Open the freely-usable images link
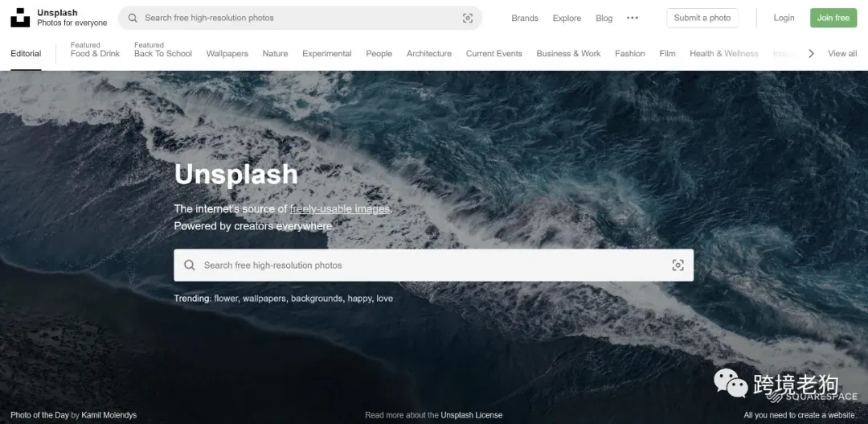The height and width of the screenshot is (424, 868). [340, 209]
